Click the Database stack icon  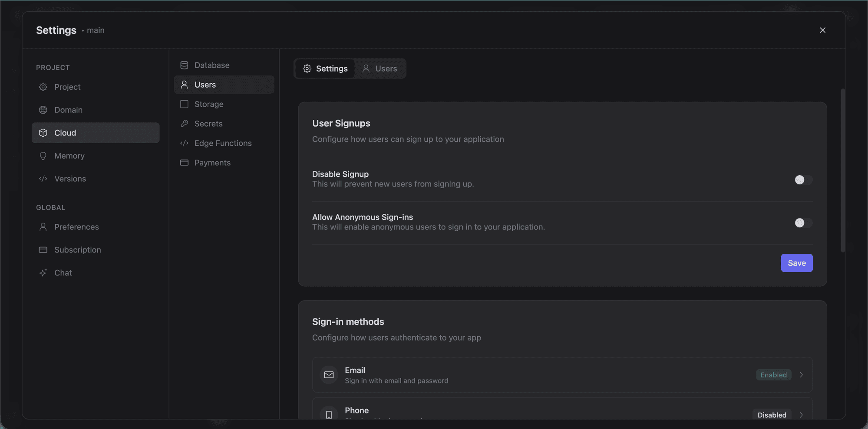tap(184, 65)
